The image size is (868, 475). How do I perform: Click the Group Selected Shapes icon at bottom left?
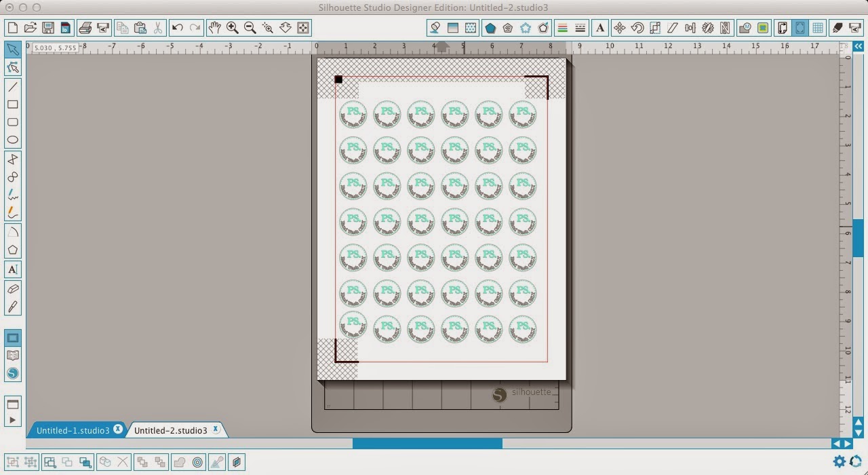click(12, 462)
